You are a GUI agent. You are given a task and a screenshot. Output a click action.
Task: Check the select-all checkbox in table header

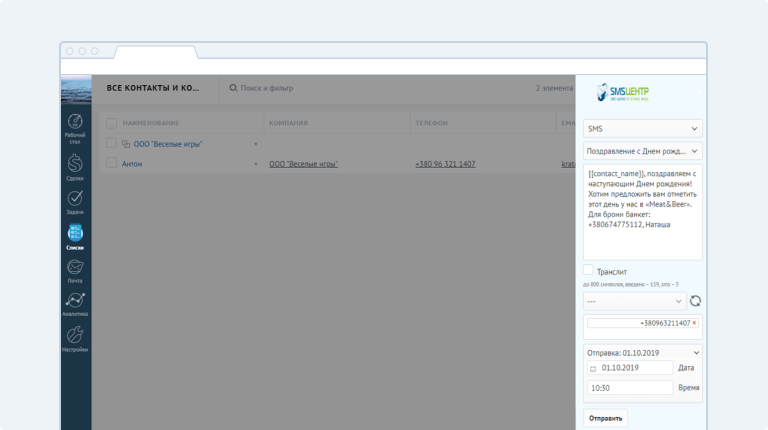(112, 123)
